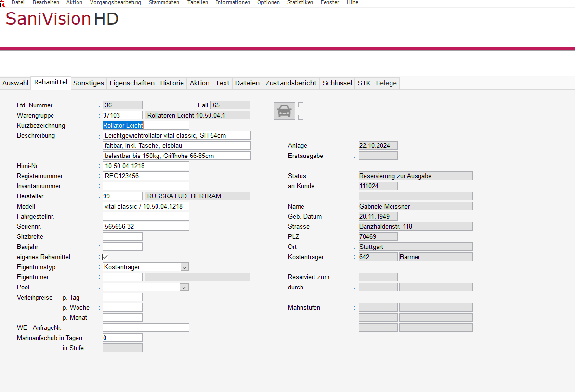Open the Stammdaten menu
The width and height of the screenshot is (575, 392).
pos(164,3)
